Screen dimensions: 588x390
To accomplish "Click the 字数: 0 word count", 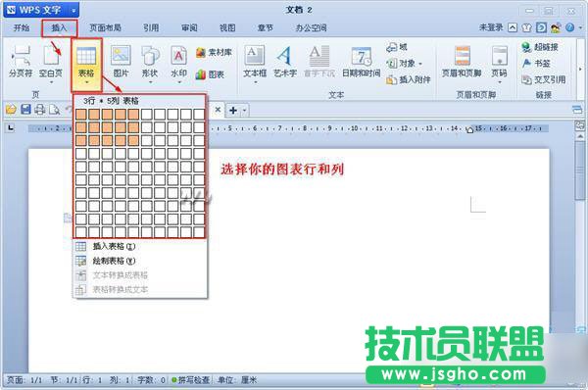I will (151, 380).
